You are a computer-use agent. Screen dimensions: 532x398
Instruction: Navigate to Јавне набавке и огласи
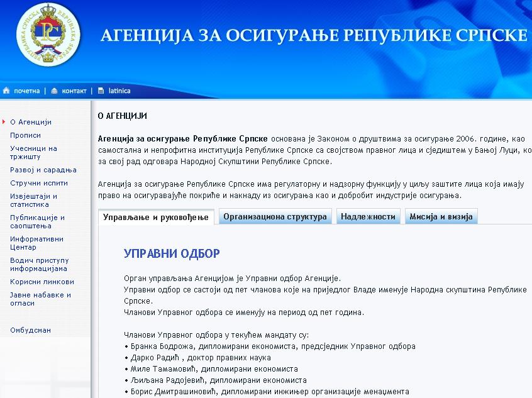[x=40, y=299]
